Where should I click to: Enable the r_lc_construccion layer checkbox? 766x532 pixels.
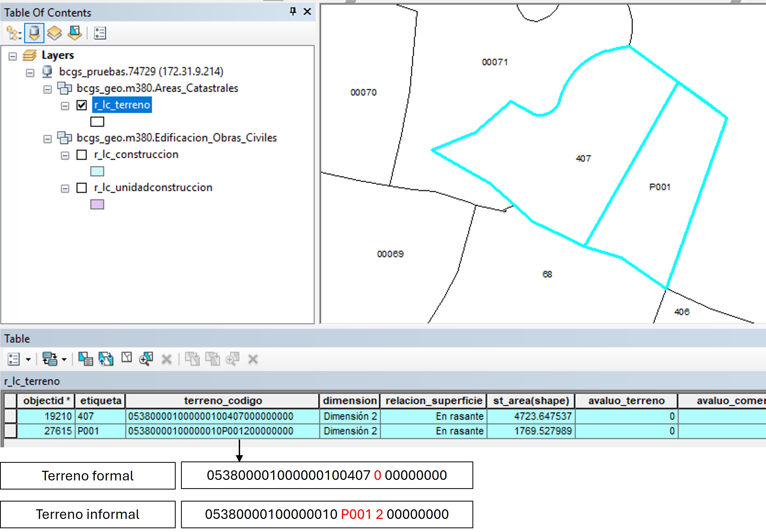tap(82, 155)
